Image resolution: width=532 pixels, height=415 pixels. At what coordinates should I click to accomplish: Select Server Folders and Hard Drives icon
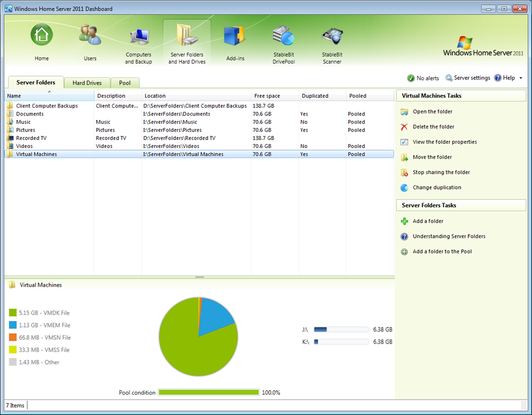[x=187, y=35]
